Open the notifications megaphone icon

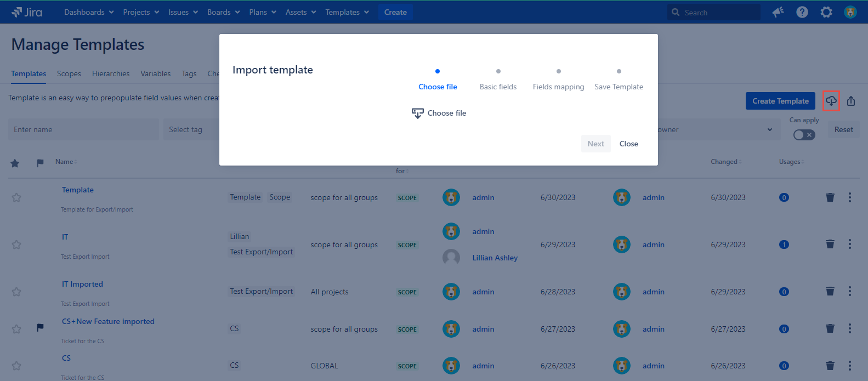point(778,12)
